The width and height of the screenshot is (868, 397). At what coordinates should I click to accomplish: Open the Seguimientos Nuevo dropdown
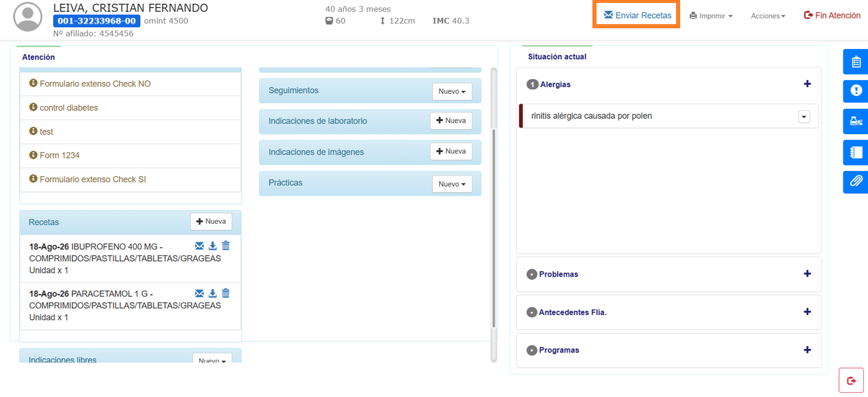point(452,91)
